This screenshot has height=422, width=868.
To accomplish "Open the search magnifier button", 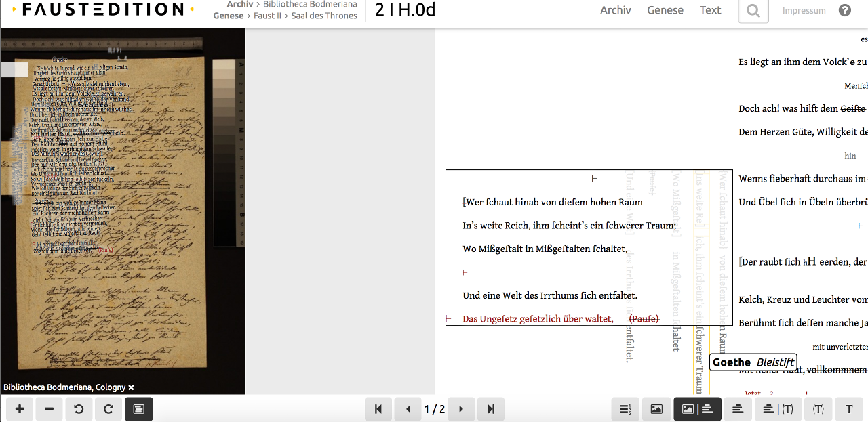I will pos(753,10).
